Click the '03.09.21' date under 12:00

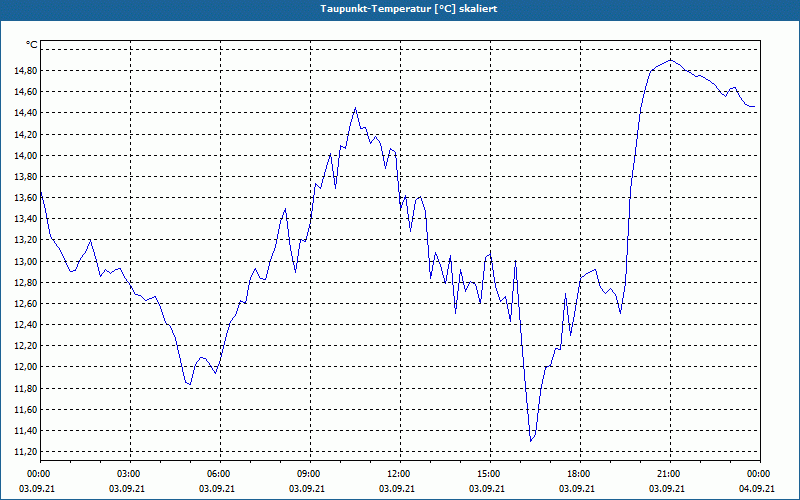397,488
